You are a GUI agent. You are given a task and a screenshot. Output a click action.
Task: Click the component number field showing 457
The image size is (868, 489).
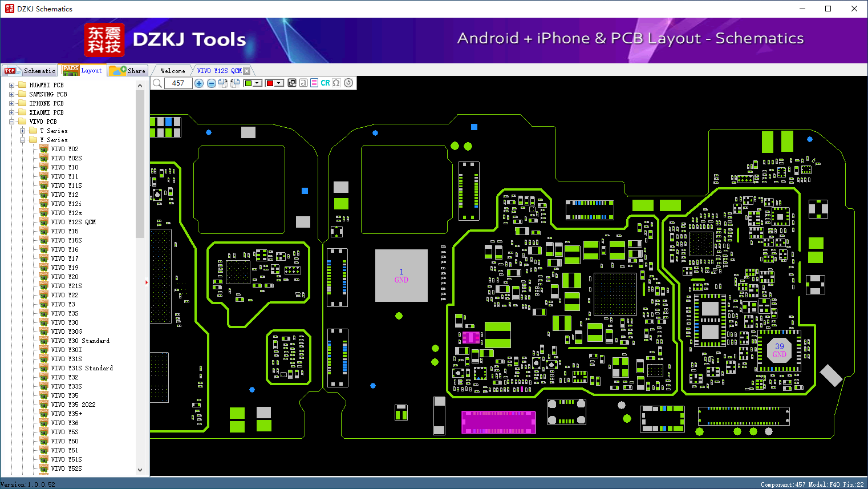coord(179,83)
